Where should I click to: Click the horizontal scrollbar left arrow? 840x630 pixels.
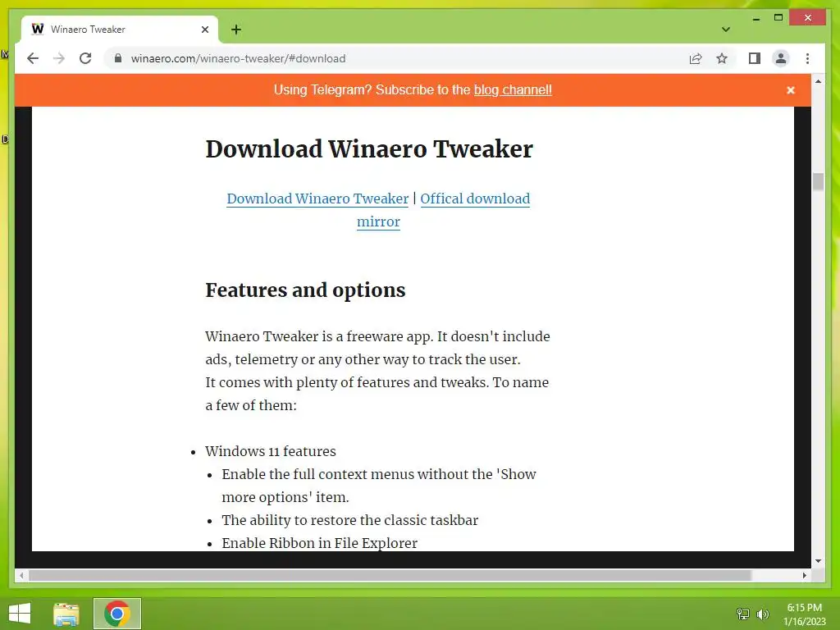pyautogui.click(x=21, y=575)
